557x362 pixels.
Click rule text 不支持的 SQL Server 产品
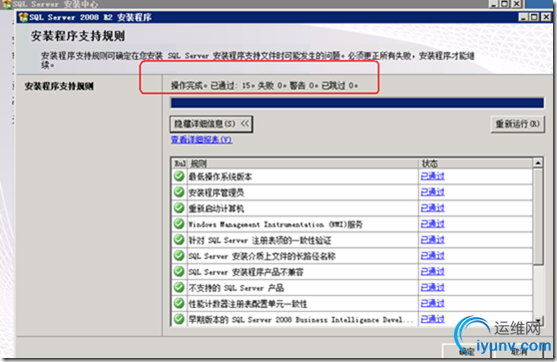[x=236, y=288]
